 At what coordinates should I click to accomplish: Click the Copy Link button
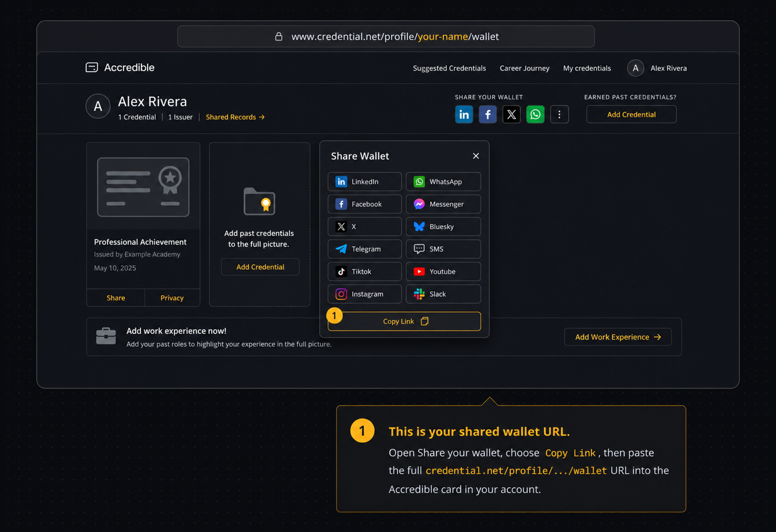(x=404, y=321)
